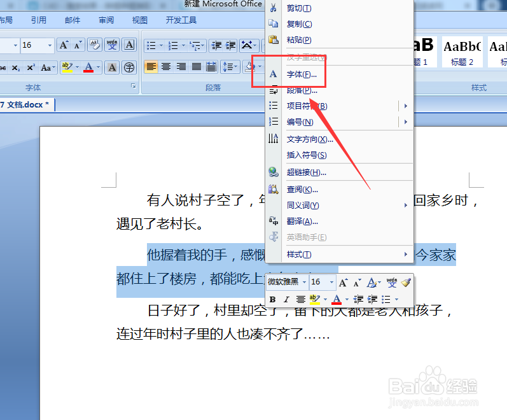Open 字体(F)... from context menu

[x=340, y=74]
